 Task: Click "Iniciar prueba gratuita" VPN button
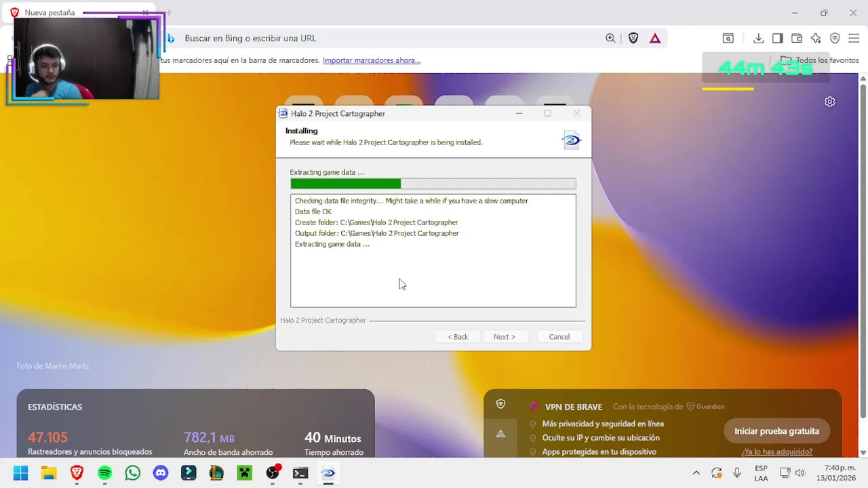pos(776,431)
